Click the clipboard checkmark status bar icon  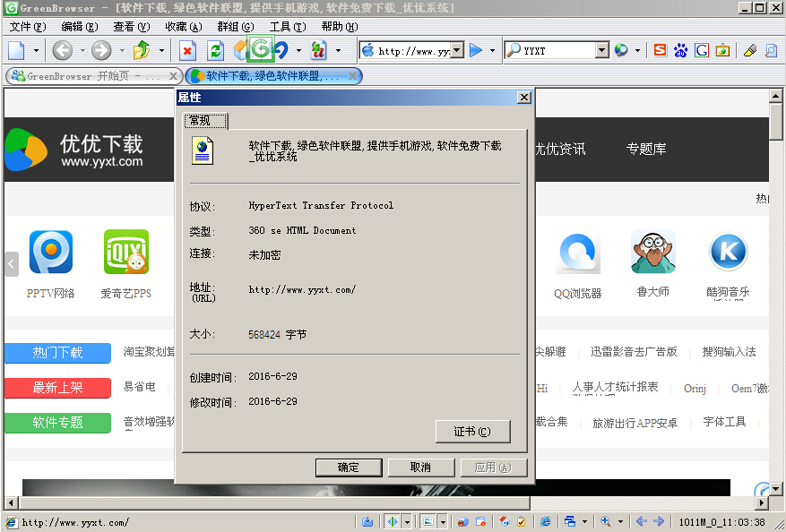pos(522,522)
